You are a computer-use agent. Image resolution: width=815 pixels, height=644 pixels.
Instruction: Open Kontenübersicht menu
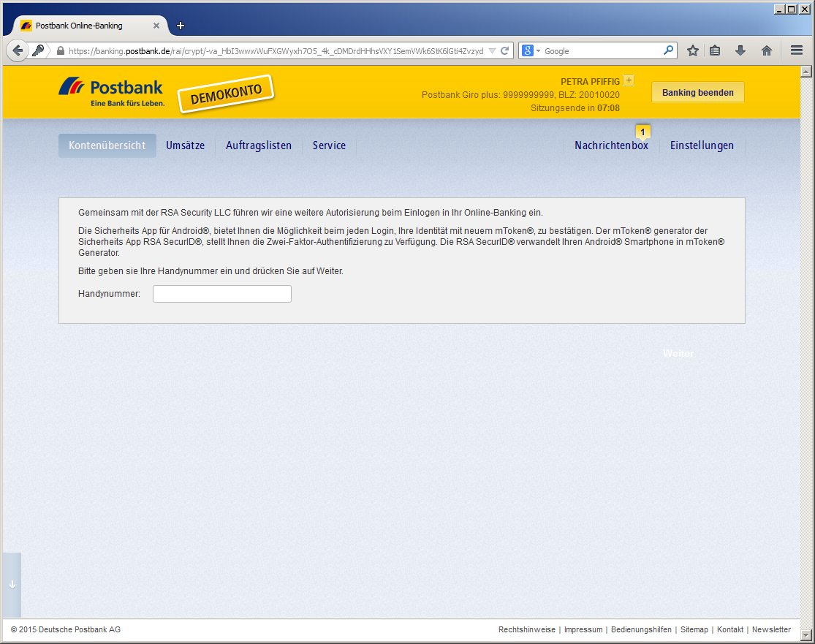click(107, 145)
